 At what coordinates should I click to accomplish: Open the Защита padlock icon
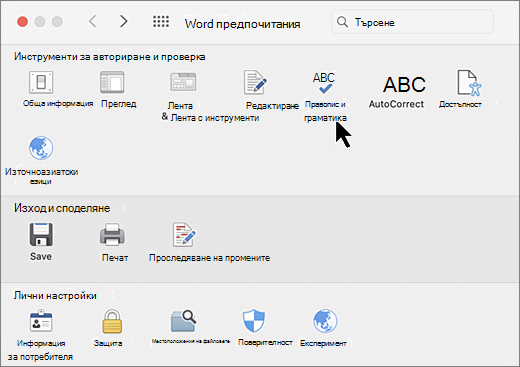point(112,321)
